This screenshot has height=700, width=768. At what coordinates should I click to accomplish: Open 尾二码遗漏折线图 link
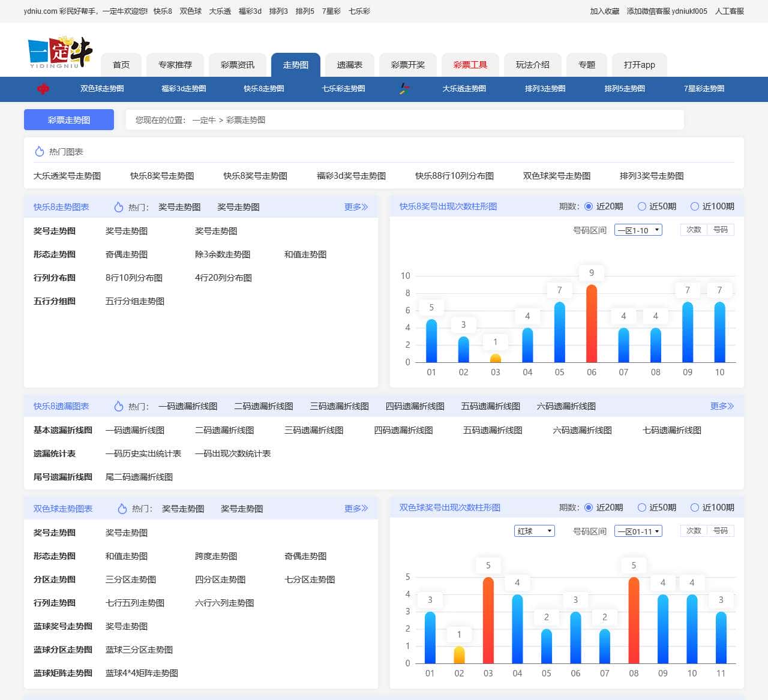click(x=139, y=477)
